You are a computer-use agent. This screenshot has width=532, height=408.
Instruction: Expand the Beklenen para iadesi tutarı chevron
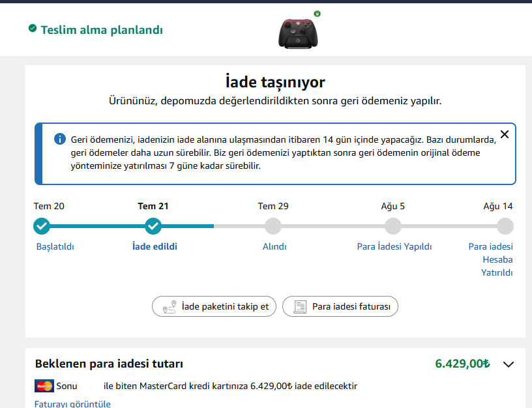click(509, 364)
